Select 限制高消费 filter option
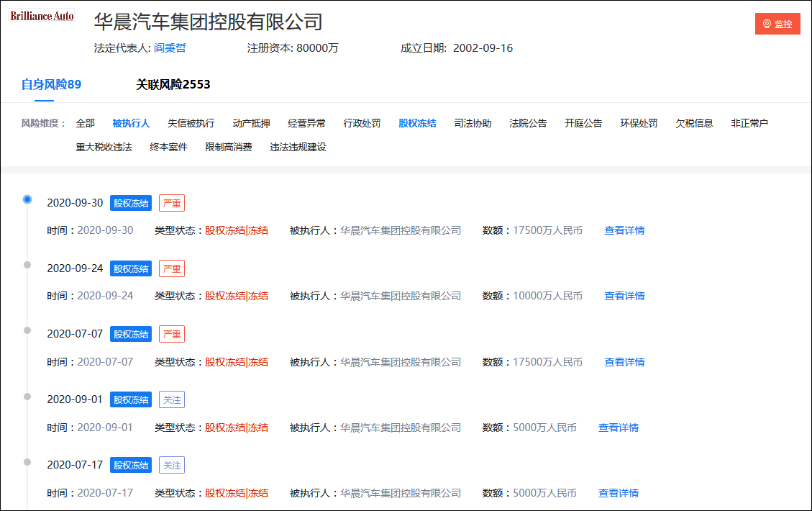 [x=229, y=147]
